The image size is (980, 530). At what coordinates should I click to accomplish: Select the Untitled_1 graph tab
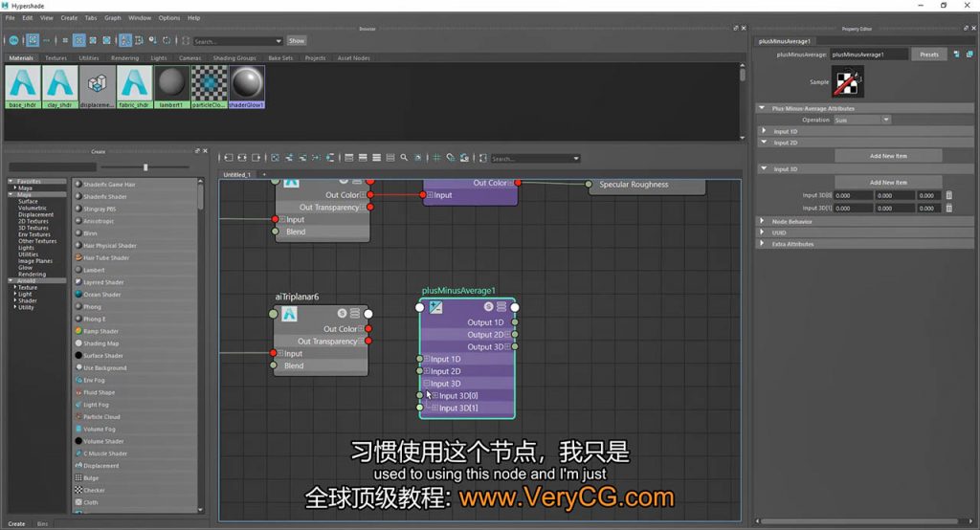(237, 174)
